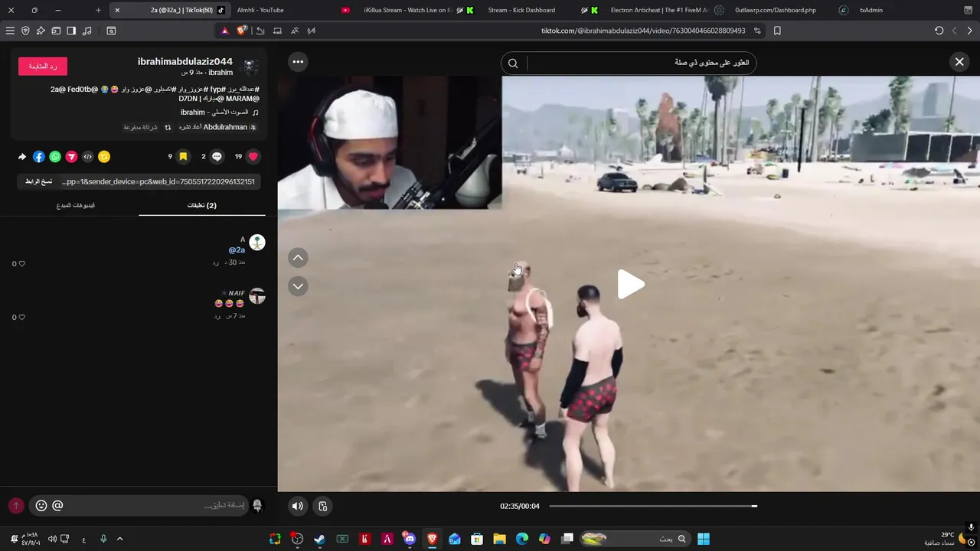Open File Explorer from the taskbar
This screenshot has width=980, height=551.
(499, 539)
